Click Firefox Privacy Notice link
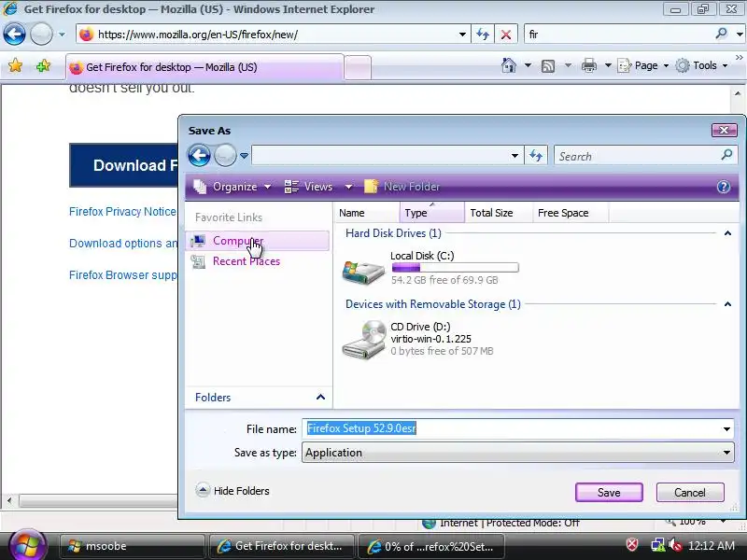This screenshot has height=560, width=747. click(123, 212)
